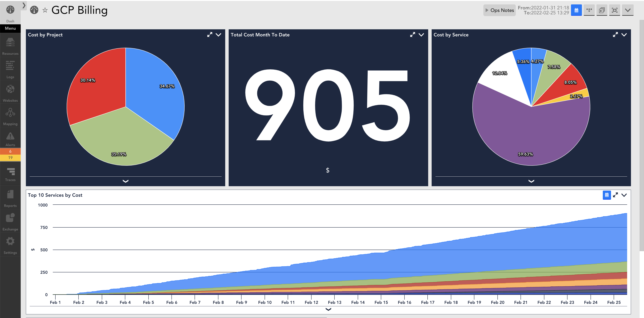Click the orange alerts count badge
Viewport: 644px width, 318px height.
pos(10,151)
